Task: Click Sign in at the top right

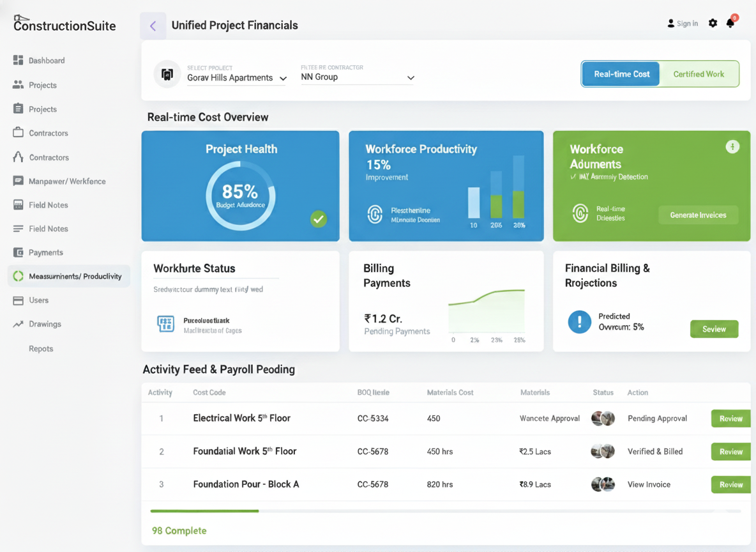Action: [x=683, y=24]
